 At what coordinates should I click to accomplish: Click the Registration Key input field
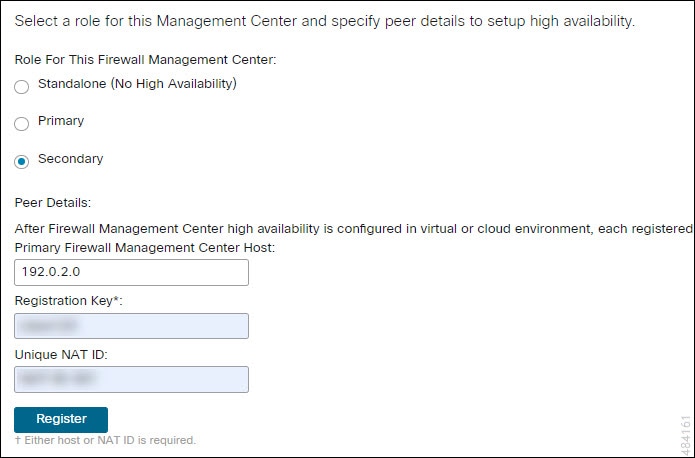tap(131, 326)
